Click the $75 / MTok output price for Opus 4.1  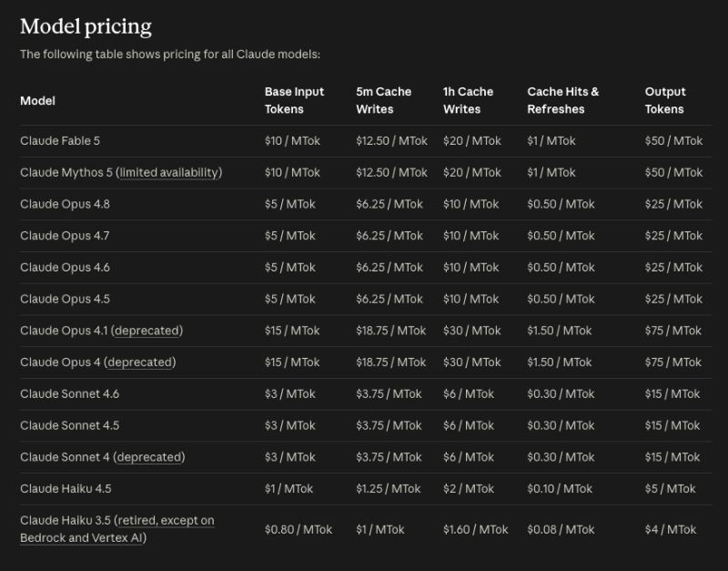click(x=673, y=331)
